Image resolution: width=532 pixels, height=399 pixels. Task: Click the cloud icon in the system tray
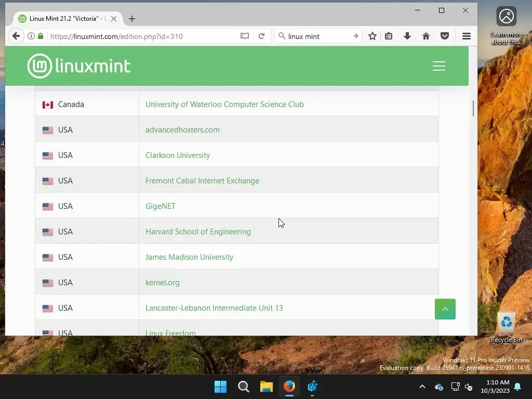(438, 387)
